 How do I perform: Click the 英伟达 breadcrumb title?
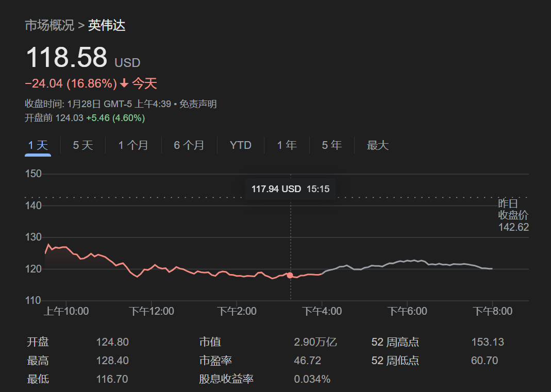[107, 25]
